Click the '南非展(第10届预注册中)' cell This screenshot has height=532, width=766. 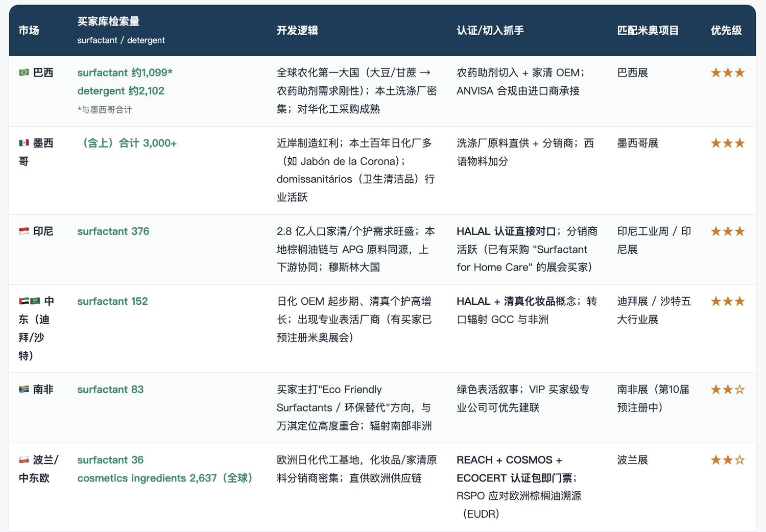pos(653,399)
